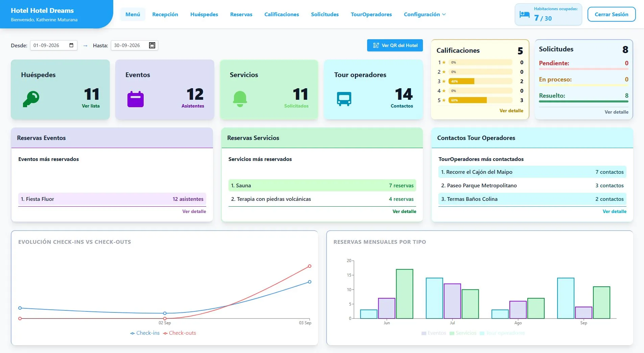Select the Sauna service row
The width and height of the screenshot is (644, 353).
(x=322, y=186)
